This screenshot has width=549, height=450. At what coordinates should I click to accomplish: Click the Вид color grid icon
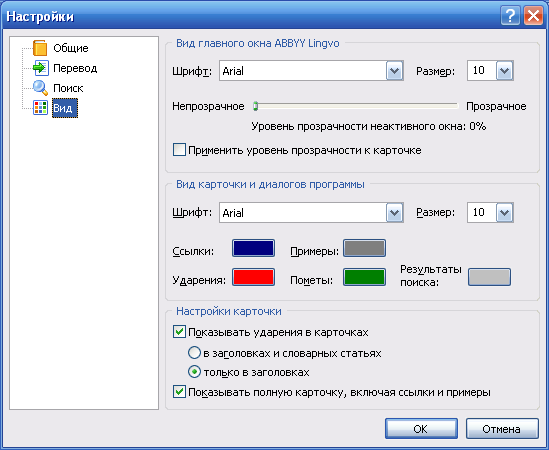coord(40,108)
